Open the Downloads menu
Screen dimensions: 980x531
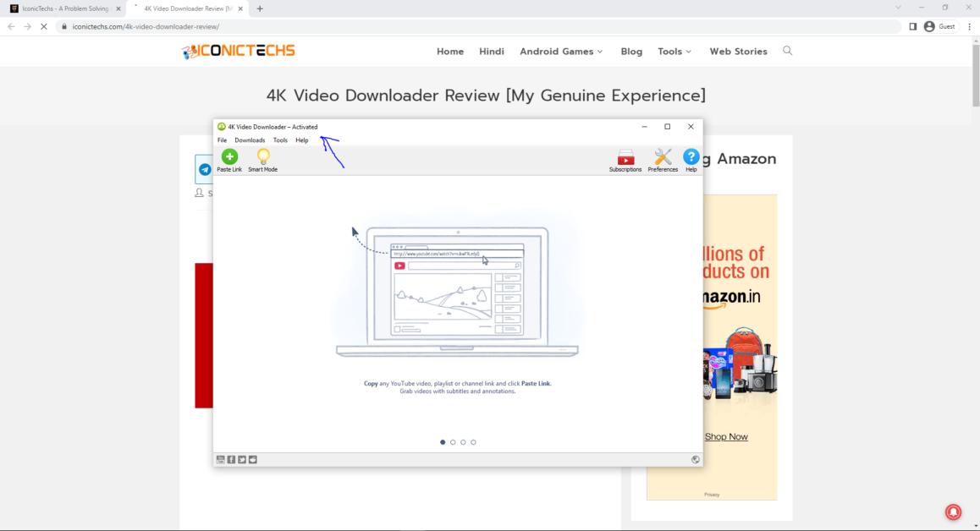pos(250,140)
